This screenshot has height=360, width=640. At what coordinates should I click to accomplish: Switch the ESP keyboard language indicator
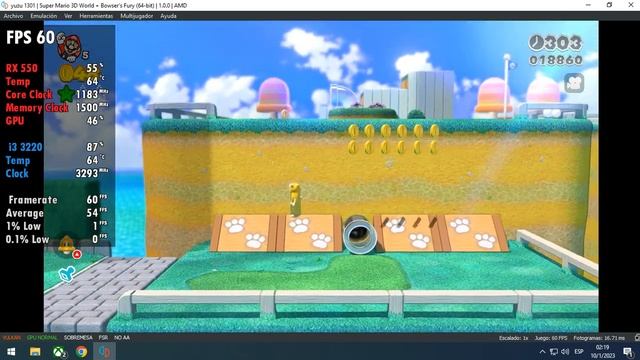[579, 351]
